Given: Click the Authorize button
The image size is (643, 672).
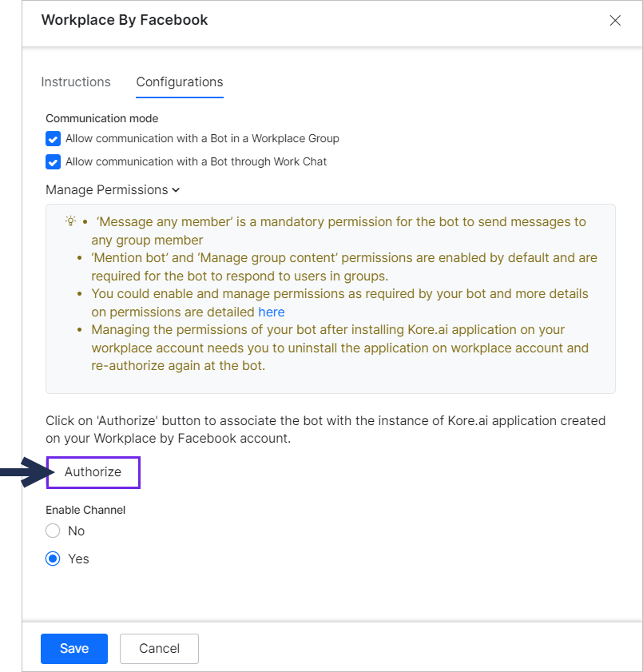Looking at the screenshot, I should tap(93, 472).
